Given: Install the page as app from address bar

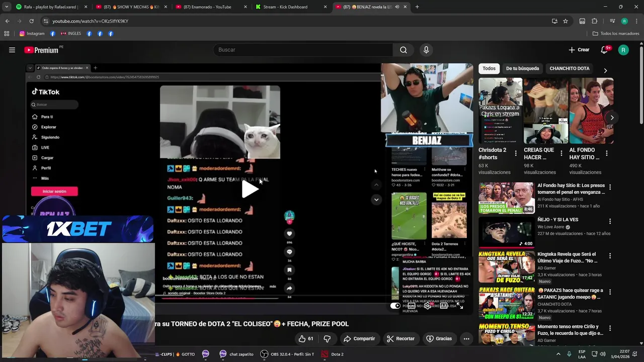Looking at the screenshot, I should click(x=554, y=21).
